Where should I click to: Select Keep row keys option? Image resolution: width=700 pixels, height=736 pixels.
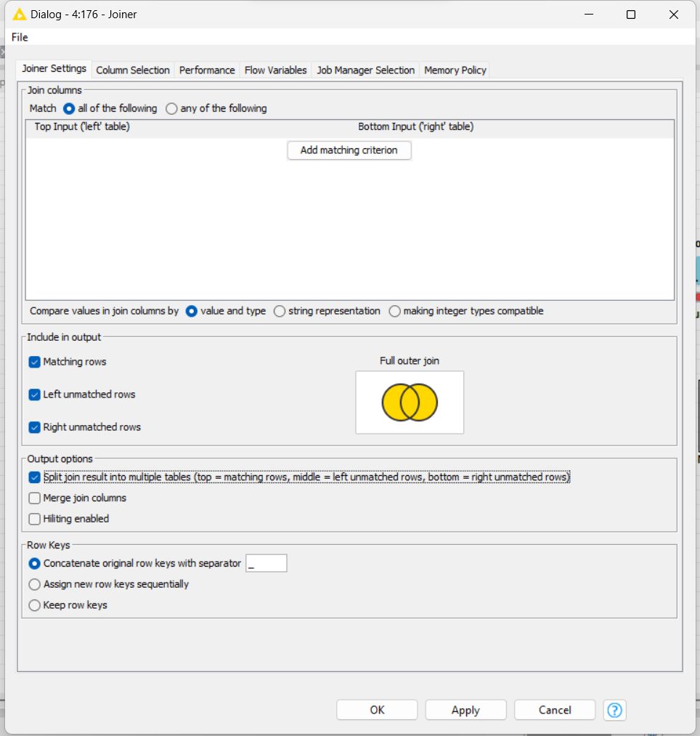(x=34, y=605)
